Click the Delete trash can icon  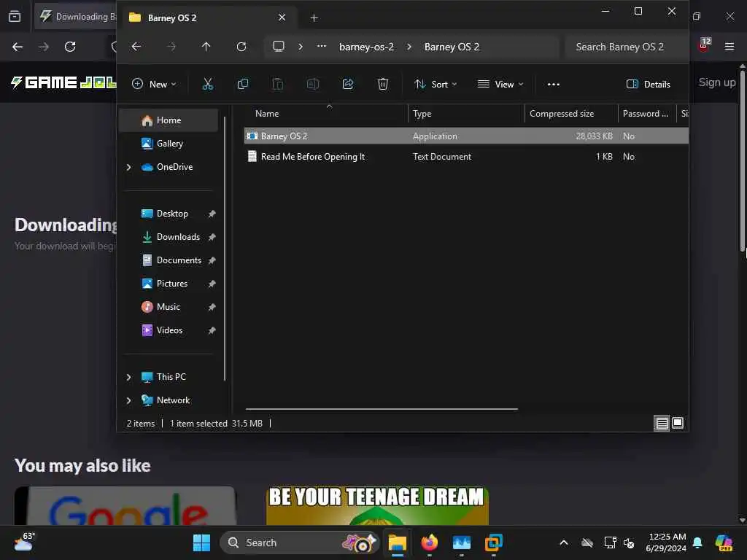(382, 85)
